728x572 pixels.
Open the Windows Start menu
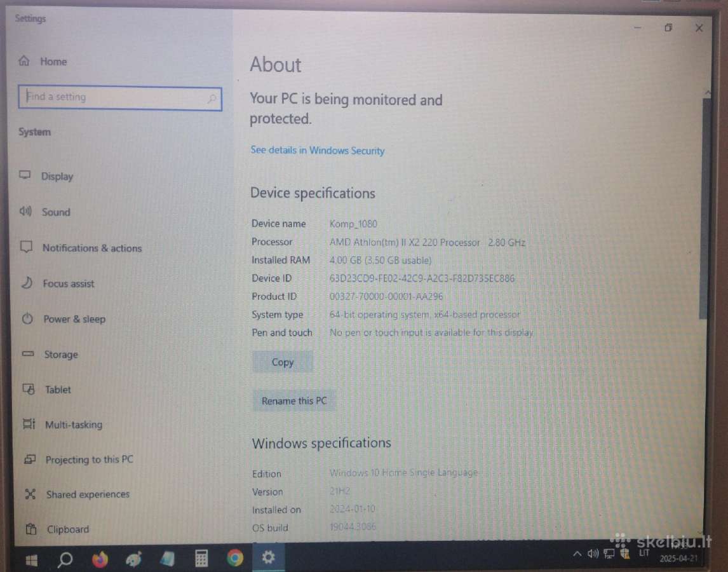click(31, 560)
